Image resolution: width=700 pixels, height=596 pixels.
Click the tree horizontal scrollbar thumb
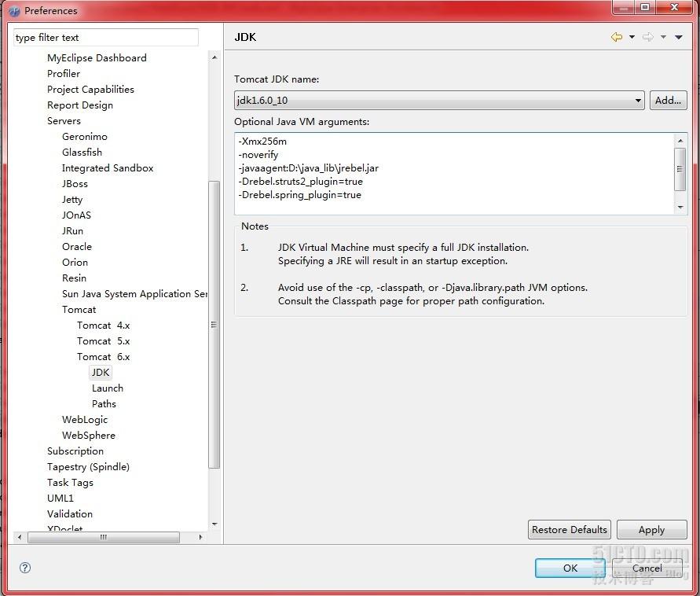(x=104, y=537)
